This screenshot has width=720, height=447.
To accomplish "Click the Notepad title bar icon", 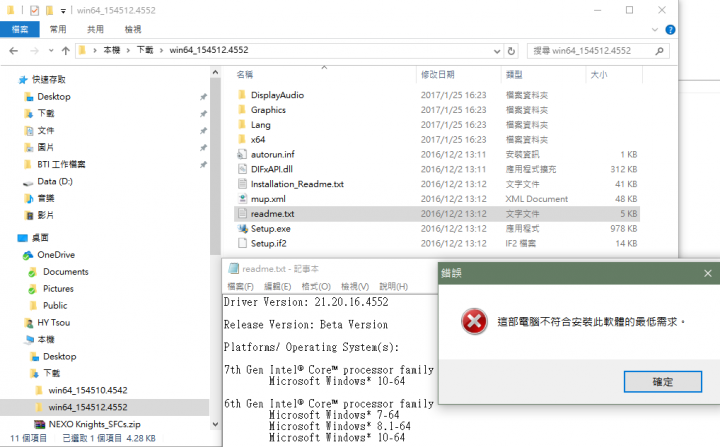I will 234,268.
